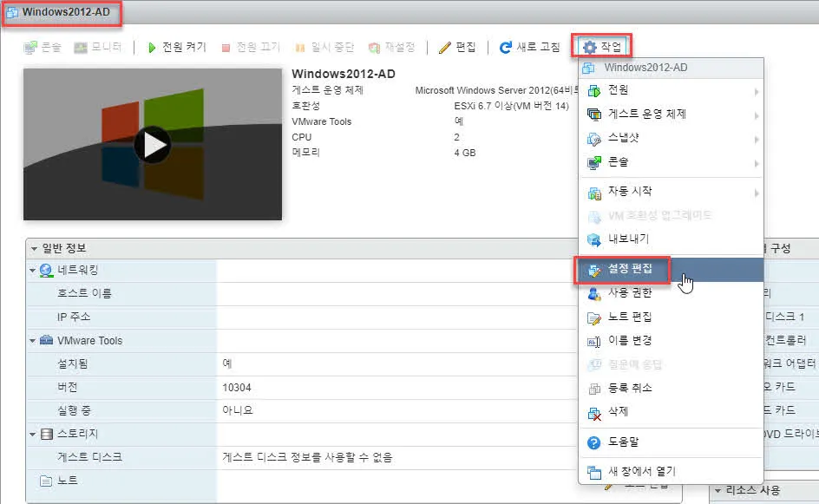Play the VM console preview thumbnail
The width and height of the screenshot is (819, 504).
[153, 145]
